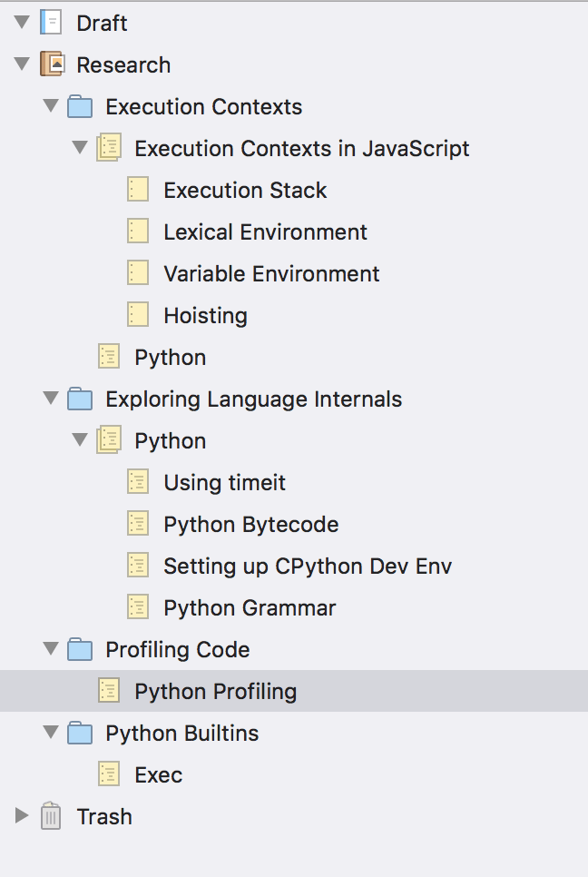Click the Draft folder manuscript icon

[x=51, y=23]
